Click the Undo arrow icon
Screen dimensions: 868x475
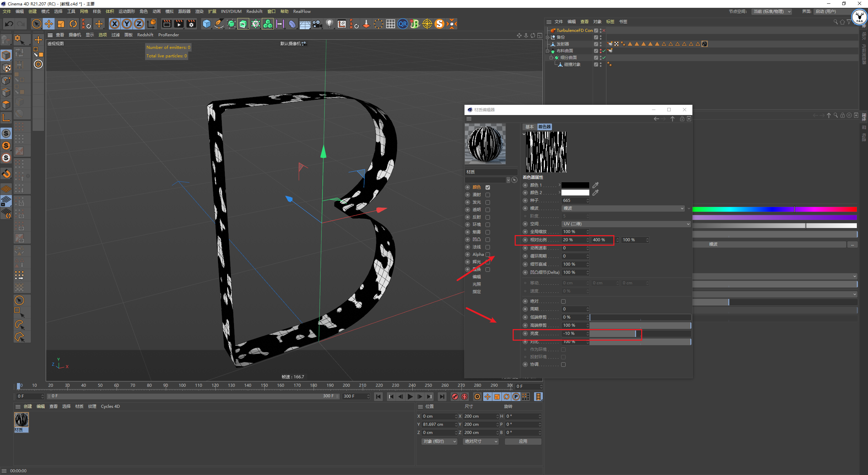pos(9,24)
